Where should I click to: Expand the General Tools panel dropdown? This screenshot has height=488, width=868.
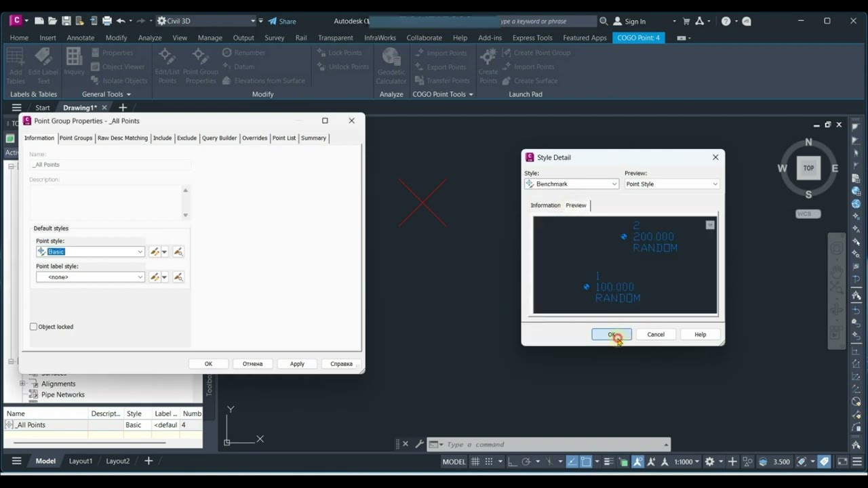tap(106, 94)
